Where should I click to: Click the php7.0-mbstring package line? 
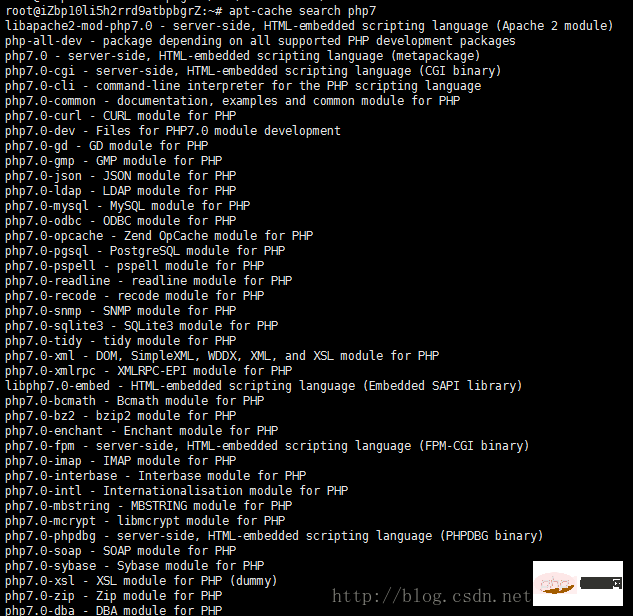click(x=149, y=505)
